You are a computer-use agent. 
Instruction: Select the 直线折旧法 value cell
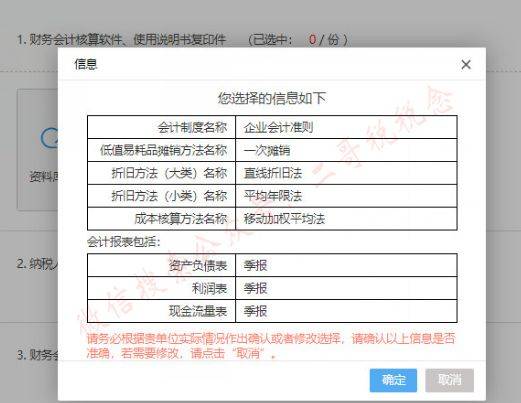tap(346, 173)
